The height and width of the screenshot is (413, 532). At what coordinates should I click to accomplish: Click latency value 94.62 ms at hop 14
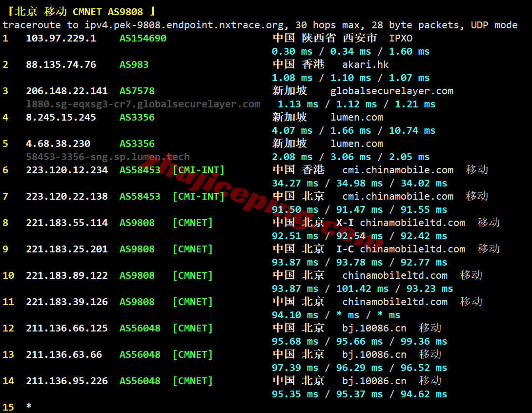click(424, 394)
